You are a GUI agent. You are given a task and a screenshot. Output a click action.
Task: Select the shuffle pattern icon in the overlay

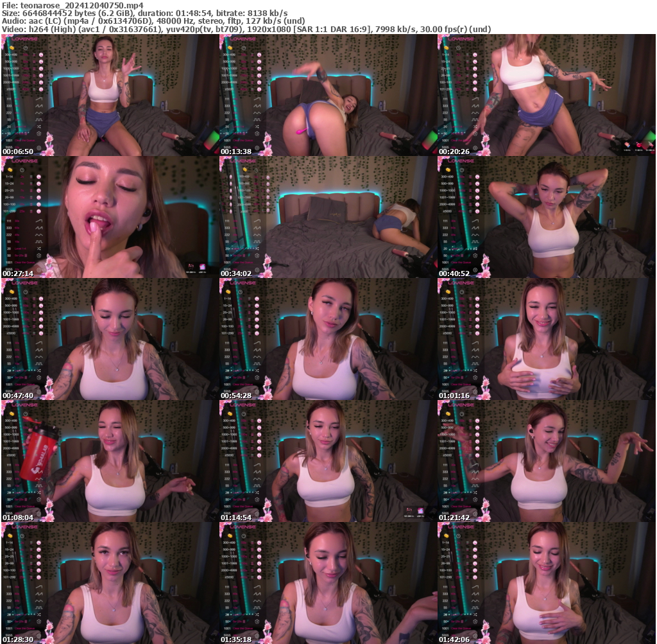(x=39, y=126)
